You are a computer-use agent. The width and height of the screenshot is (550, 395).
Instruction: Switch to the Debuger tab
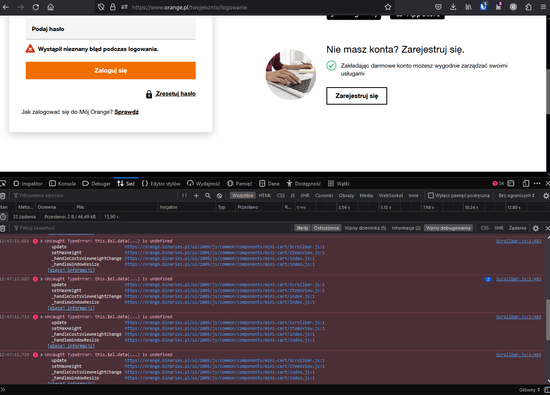96,183
